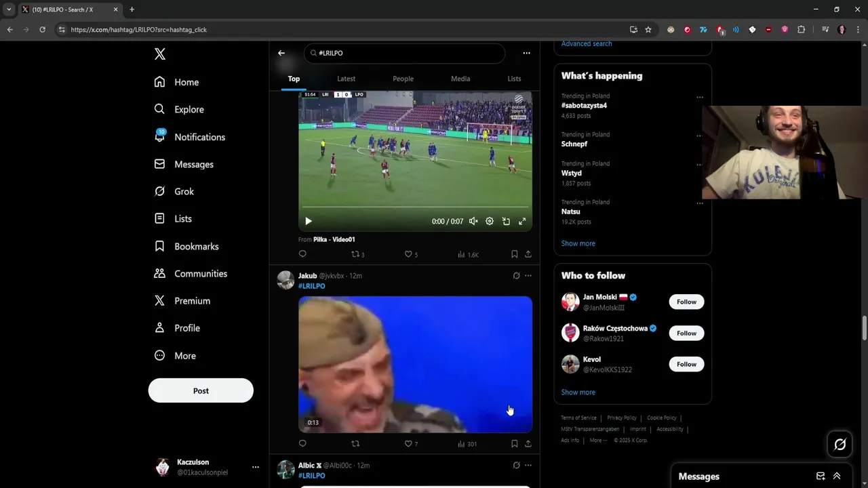Open Jakub's profile avatar
This screenshot has height=488, width=868.
tap(285, 280)
